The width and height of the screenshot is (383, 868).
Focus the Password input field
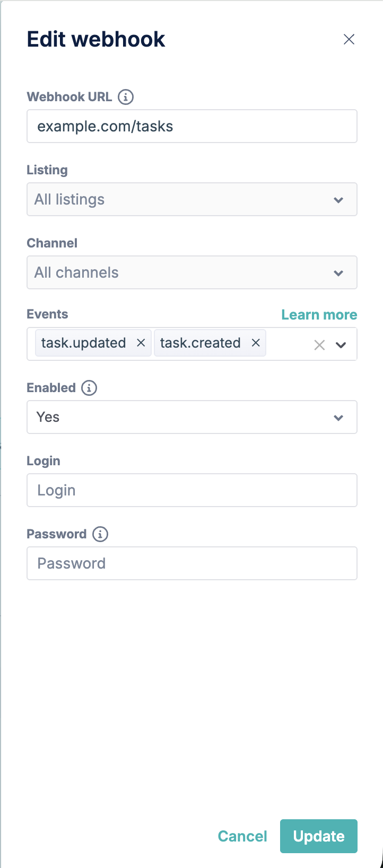click(192, 563)
